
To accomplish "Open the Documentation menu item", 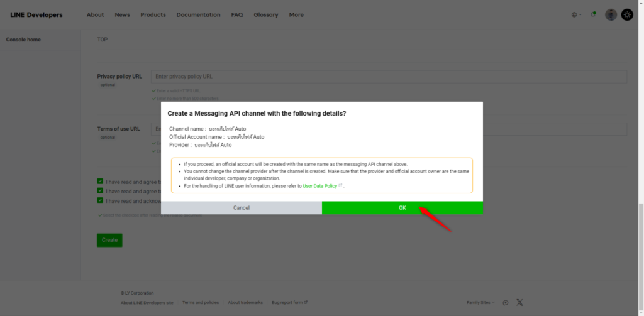I will pos(198,15).
